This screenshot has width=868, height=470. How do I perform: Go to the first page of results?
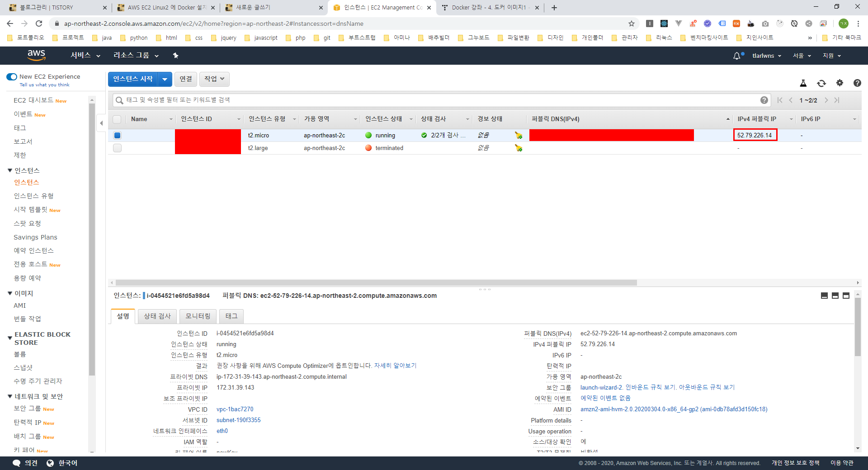click(780, 100)
